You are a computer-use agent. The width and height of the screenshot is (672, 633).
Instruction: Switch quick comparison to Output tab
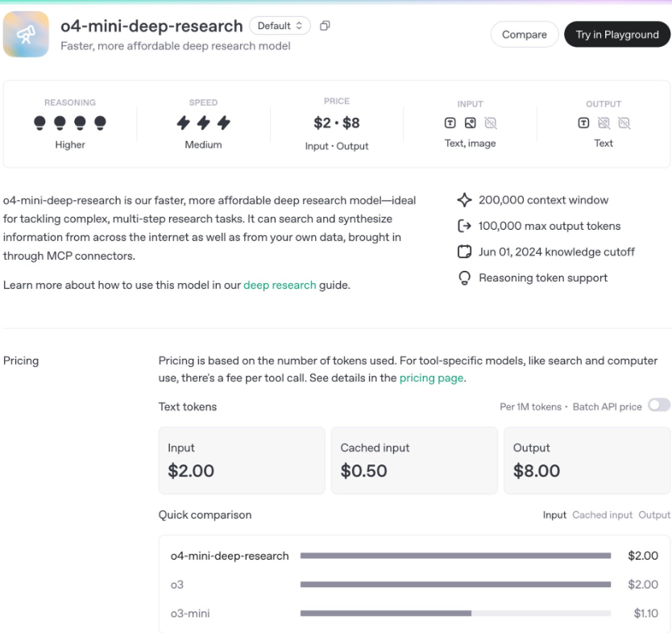click(x=654, y=514)
